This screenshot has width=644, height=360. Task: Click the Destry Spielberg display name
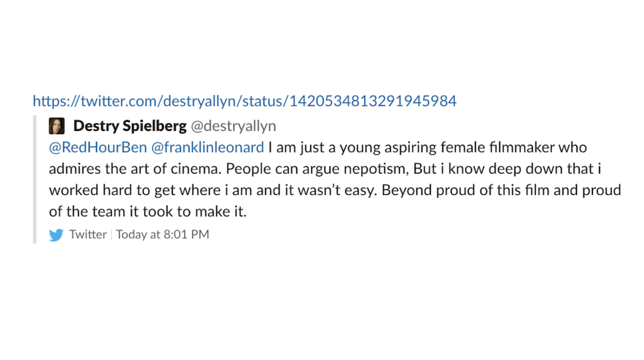(x=130, y=126)
